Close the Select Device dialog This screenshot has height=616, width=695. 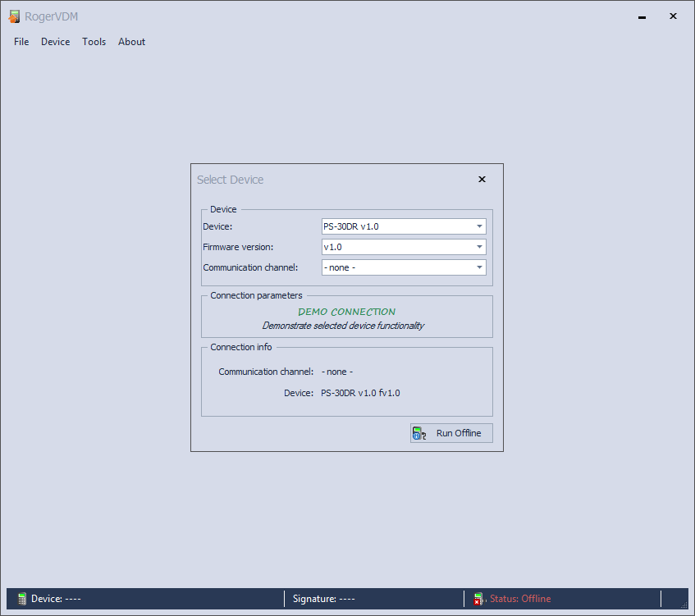point(482,179)
